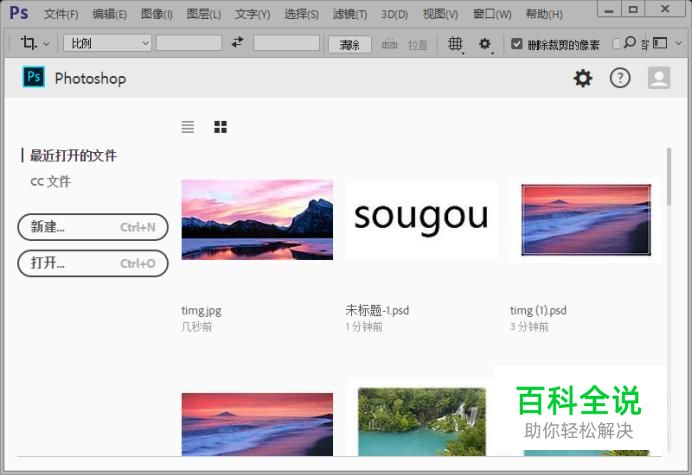Open the green waterfall lake thumbnail
Image resolution: width=692 pixels, height=475 pixels.
pyautogui.click(x=421, y=422)
